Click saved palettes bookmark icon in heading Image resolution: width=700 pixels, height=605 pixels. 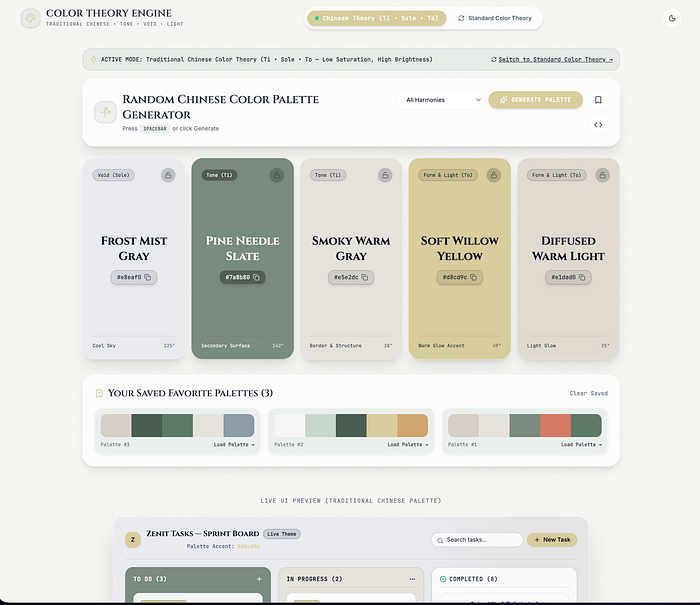pyautogui.click(x=99, y=393)
